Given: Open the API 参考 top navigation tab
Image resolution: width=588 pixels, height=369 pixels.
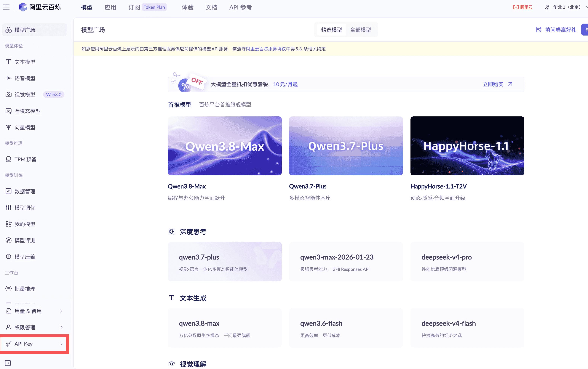Looking at the screenshot, I should pyautogui.click(x=240, y=7).
